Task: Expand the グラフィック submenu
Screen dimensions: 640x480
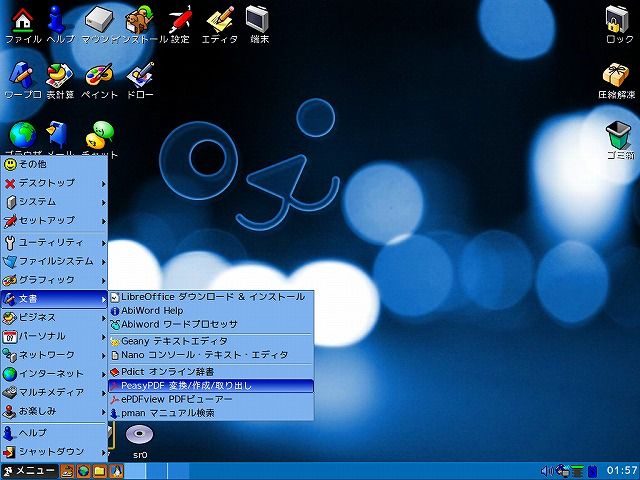Action: coord(54,280)
